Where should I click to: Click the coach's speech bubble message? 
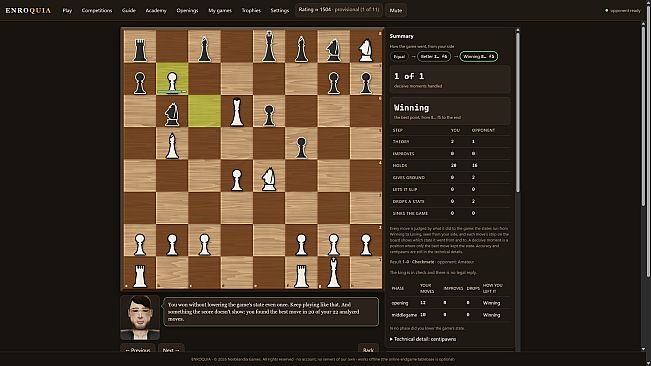point(271,312)
